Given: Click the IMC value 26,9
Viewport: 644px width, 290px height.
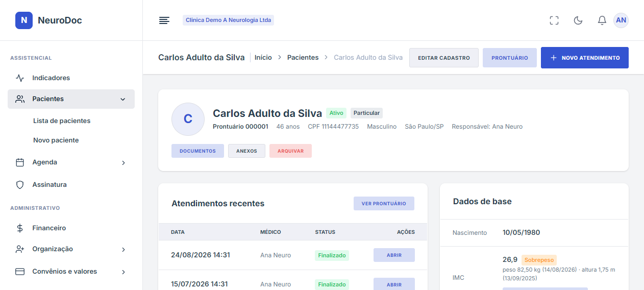Looking at the screenshot, I should pos(510,259).
